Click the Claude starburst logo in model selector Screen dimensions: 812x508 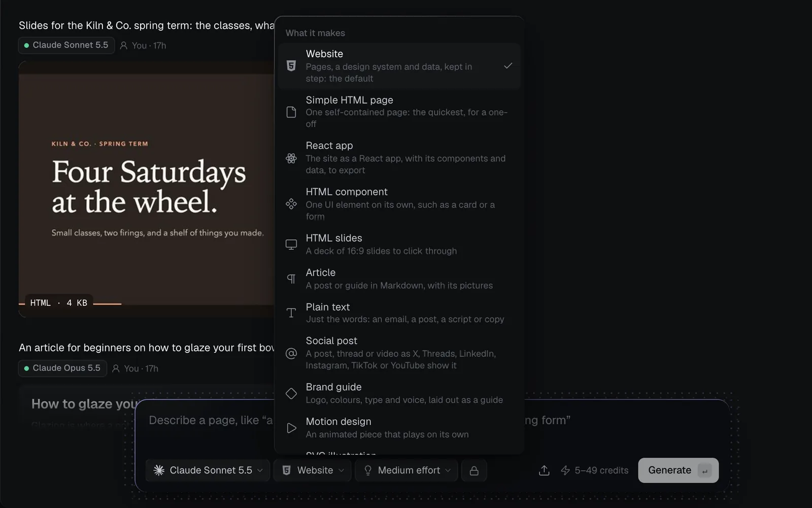(x=159, y=470)
